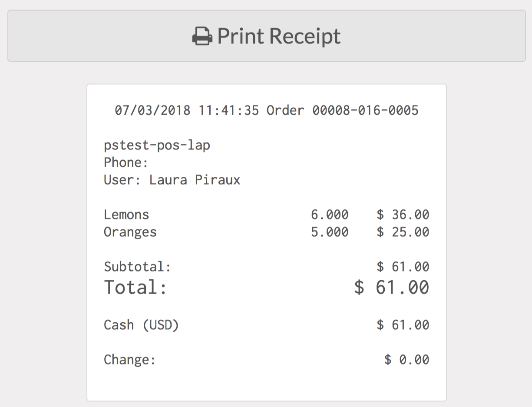Click the Lemons quantity 6.000
The height and width of the screenshot is (407, 532).
click(329, 215)
